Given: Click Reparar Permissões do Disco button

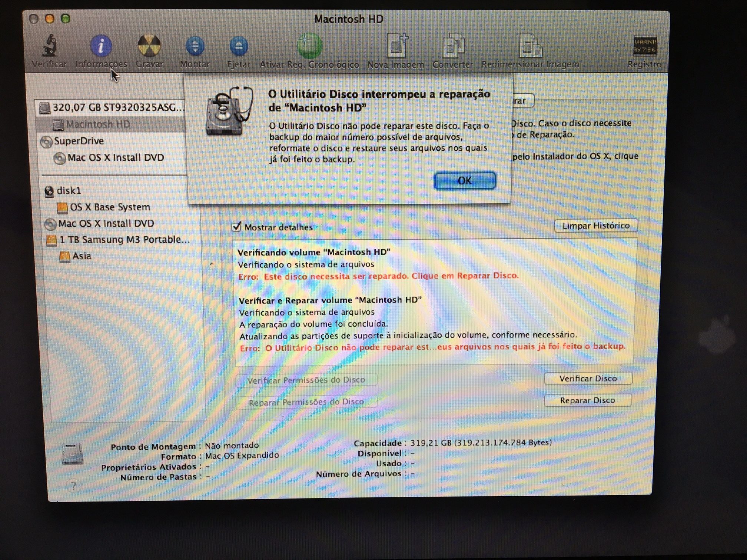Looking at the screenshot, I should tap(306, 402).
